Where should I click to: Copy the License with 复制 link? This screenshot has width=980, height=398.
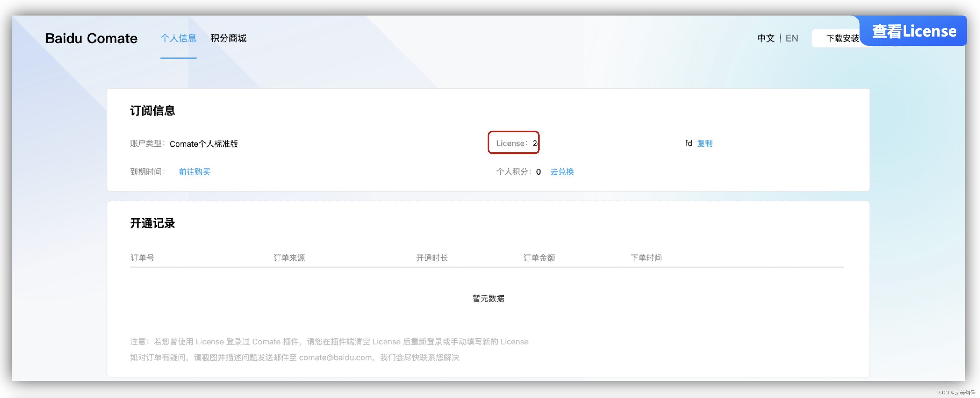pos(705,143)
